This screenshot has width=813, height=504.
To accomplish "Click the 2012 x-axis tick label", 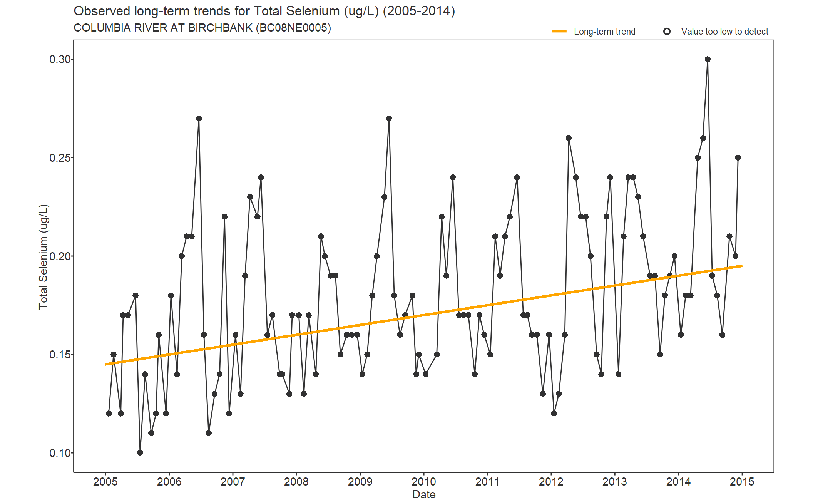I will point(551,482).
